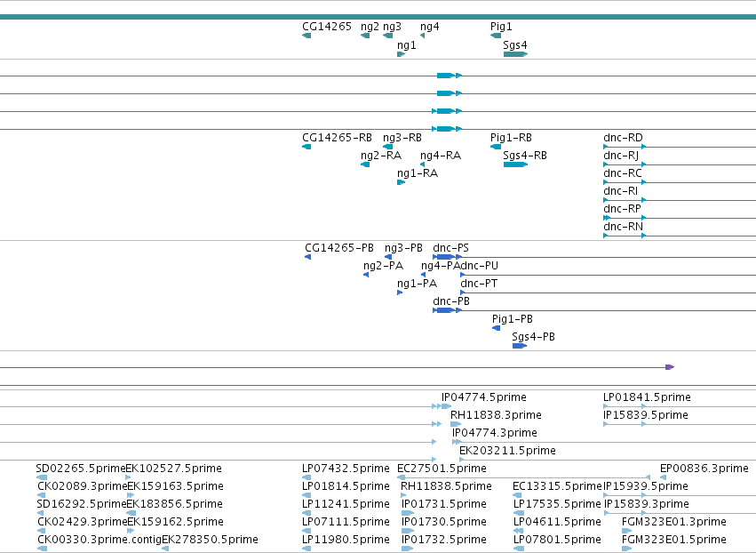Click the ng1-RA transcript label

click(x=417, y=173)
